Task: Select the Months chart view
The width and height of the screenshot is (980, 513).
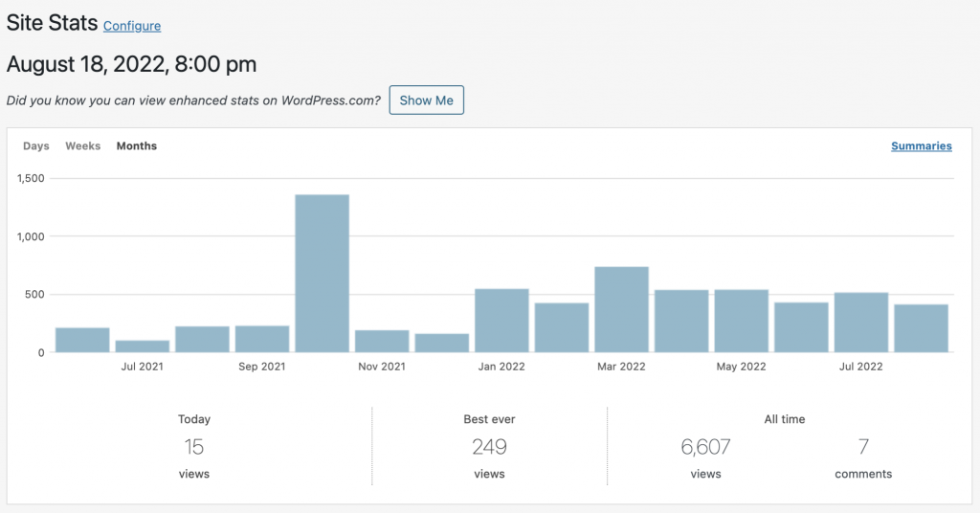Action: 137,146
